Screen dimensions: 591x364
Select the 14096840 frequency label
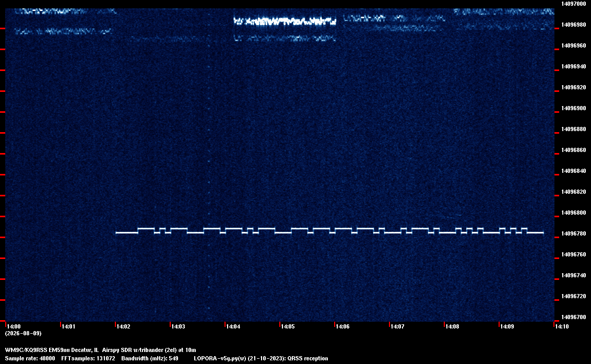click(574, 171)
